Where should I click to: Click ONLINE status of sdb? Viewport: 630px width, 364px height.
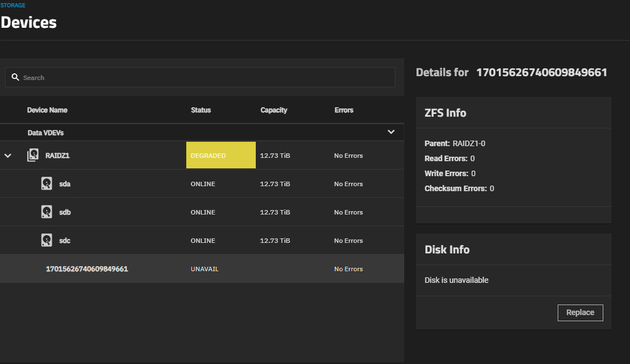click(203, 212)
